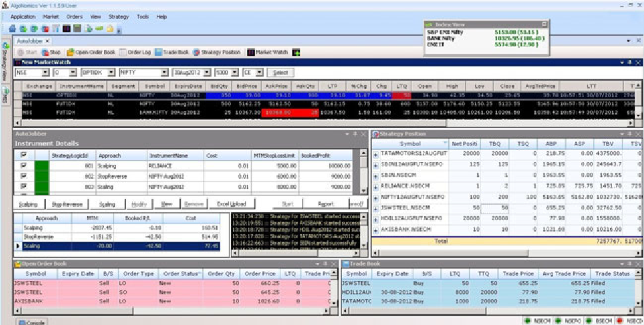Click the document sheet toolbar icon
This screenshot has width=644, height=325.
coord(89,29)
